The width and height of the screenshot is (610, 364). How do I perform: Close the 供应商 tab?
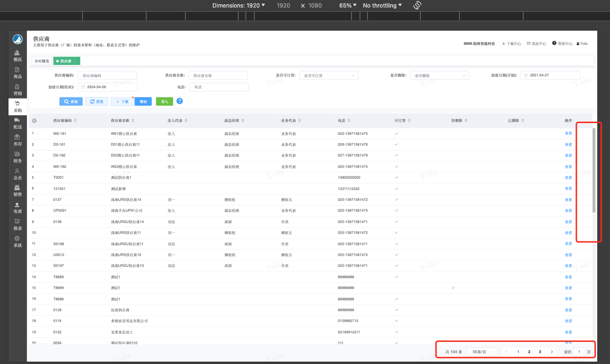(75, 61)
